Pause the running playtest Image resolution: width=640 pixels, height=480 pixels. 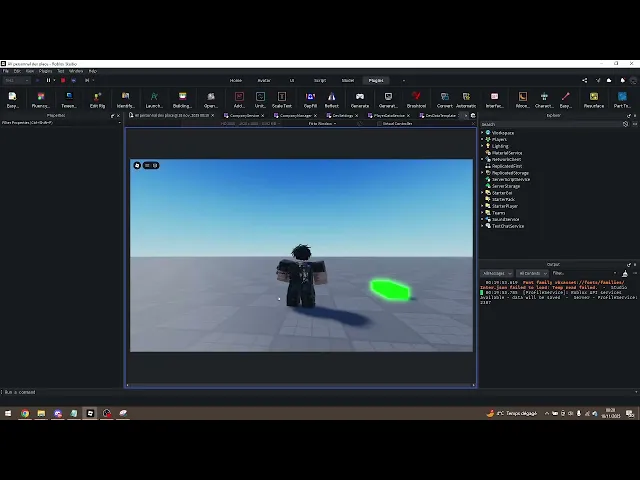[48, 80]
